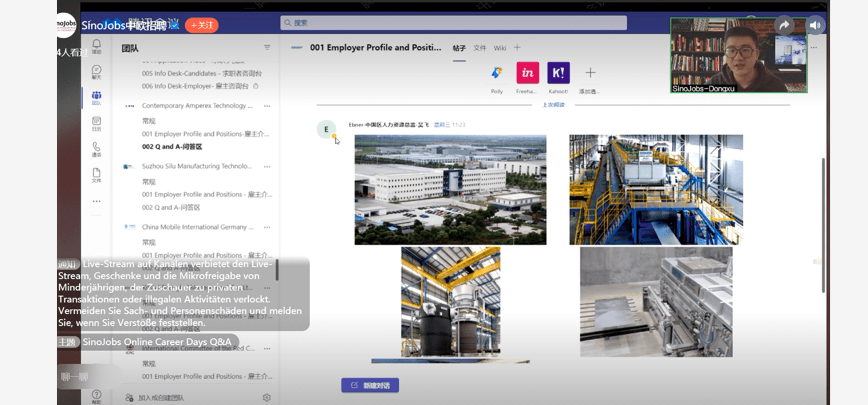Switch to the 文件 (Files) tab in channel

pos(480,48)
